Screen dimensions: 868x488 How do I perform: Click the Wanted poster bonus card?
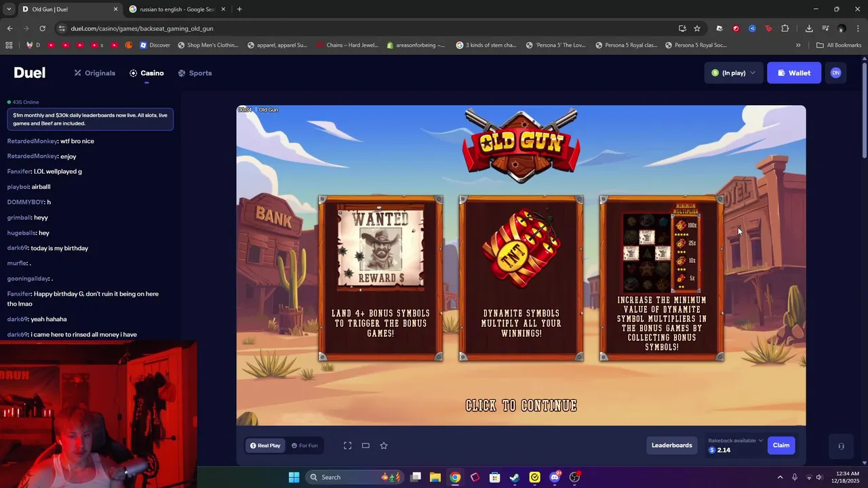[380, 279]
